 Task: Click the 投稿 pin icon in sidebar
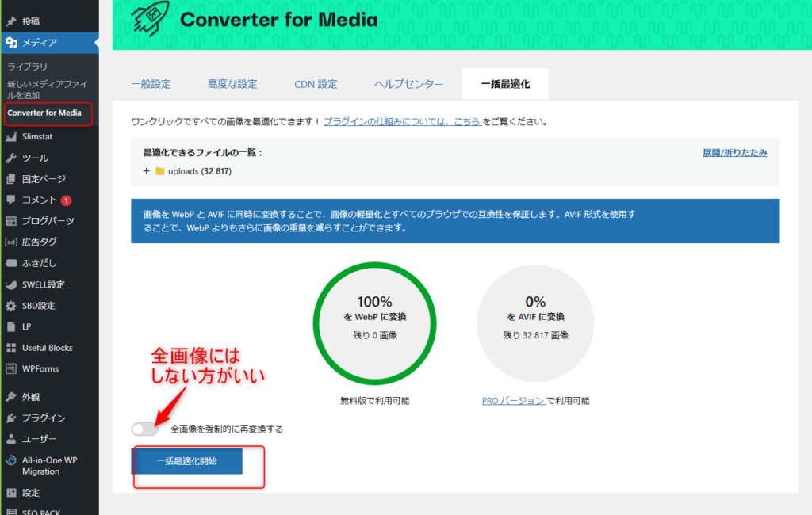coord(11,21)
